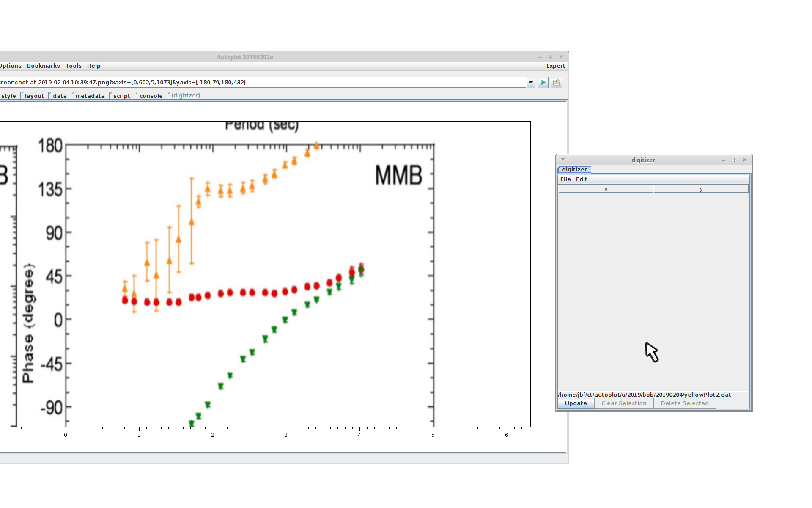
Task: Maximize the digitizer window
Action: pyautogui.click(x=734, y=160)
